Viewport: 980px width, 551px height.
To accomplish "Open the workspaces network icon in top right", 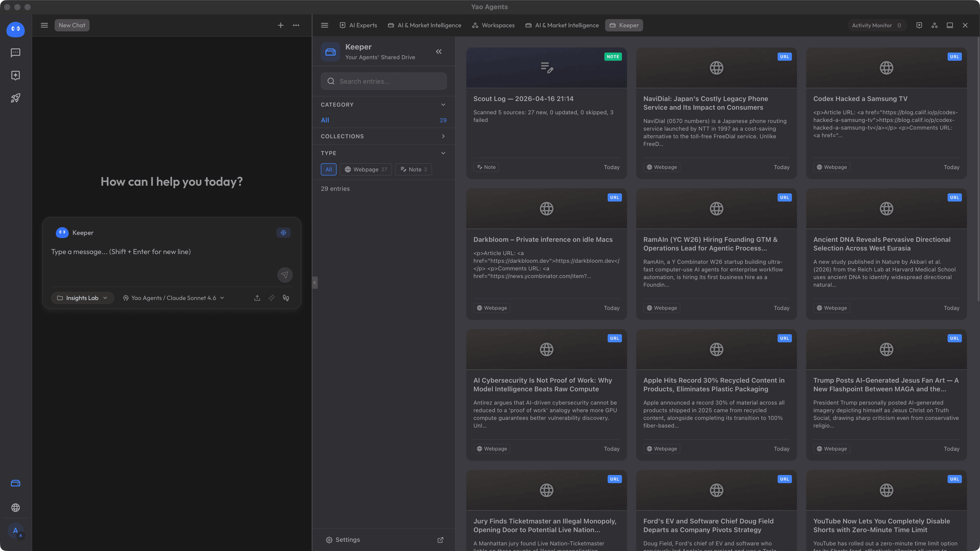I will tap(934, 25).
